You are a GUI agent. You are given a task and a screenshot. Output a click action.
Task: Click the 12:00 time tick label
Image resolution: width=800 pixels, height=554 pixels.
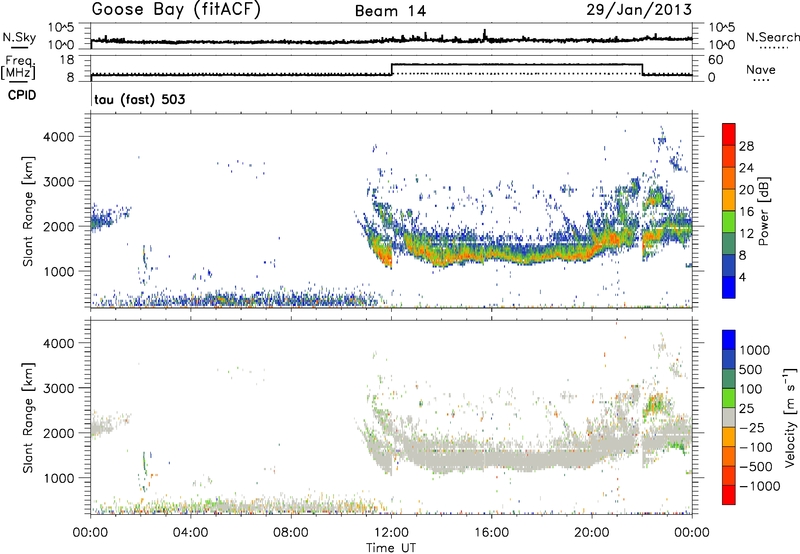point(391,533)
